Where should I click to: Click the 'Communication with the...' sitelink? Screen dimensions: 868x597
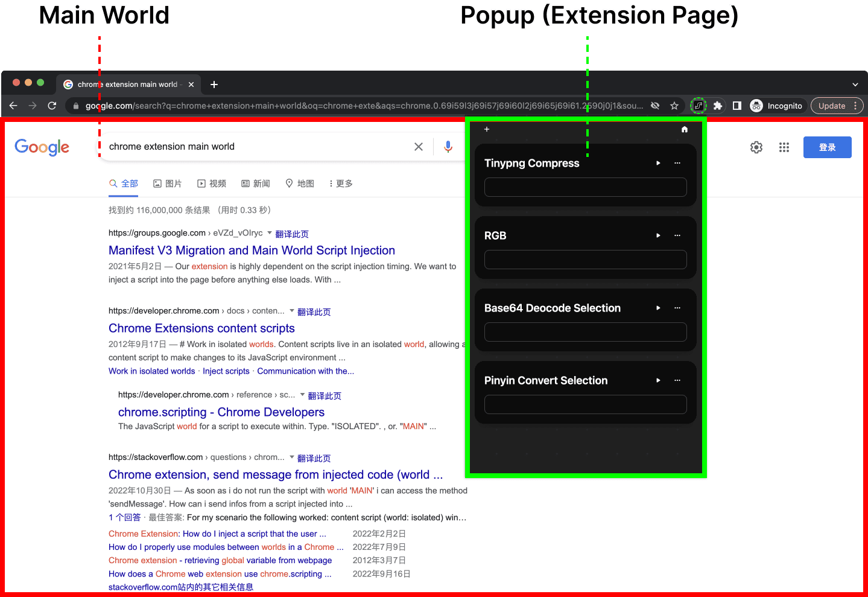(306, 371)
